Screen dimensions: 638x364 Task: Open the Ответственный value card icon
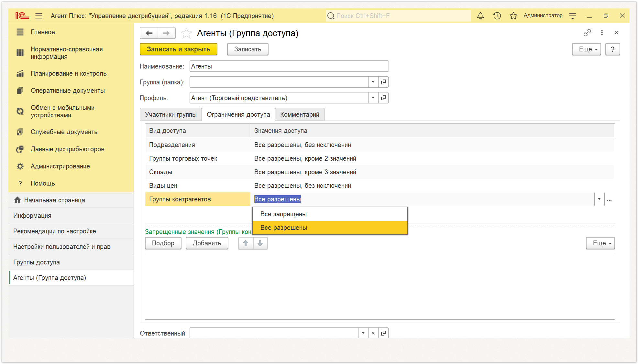coord(383,333)
